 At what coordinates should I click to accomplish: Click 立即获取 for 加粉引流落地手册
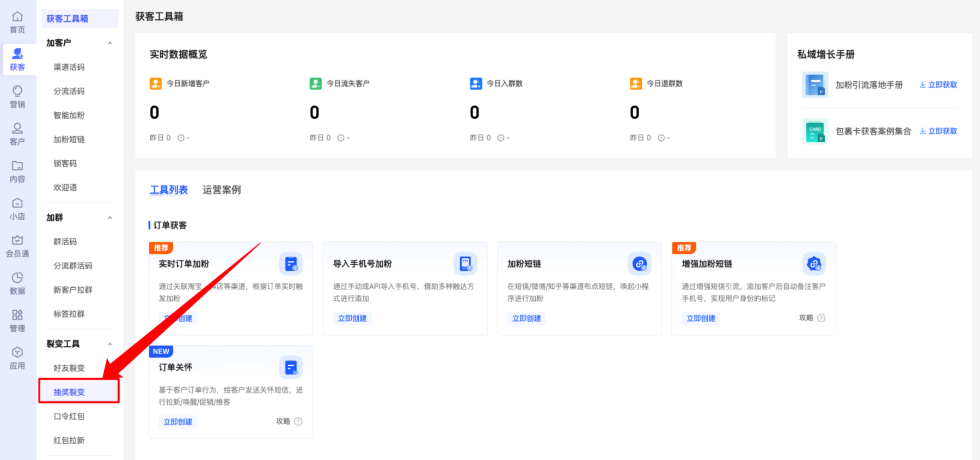coord(938,85)
